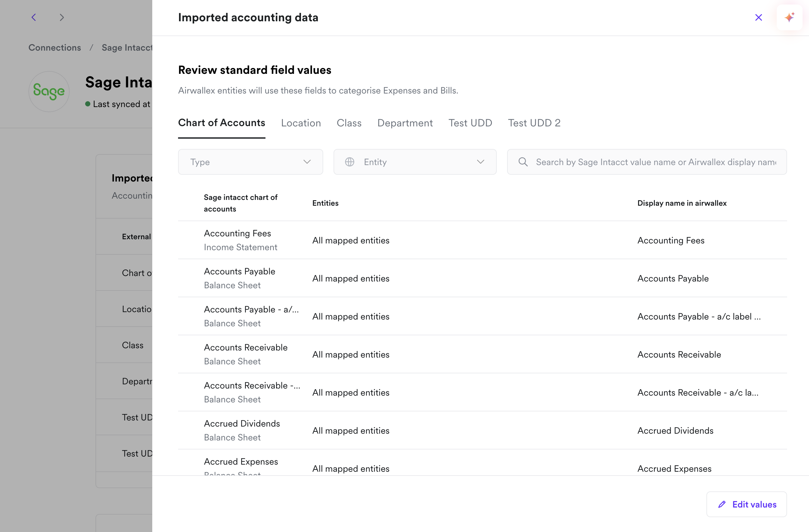Viewport: 809px width, 532px height.
Task: Go forward with the right arrow
Action: point(62,17)
